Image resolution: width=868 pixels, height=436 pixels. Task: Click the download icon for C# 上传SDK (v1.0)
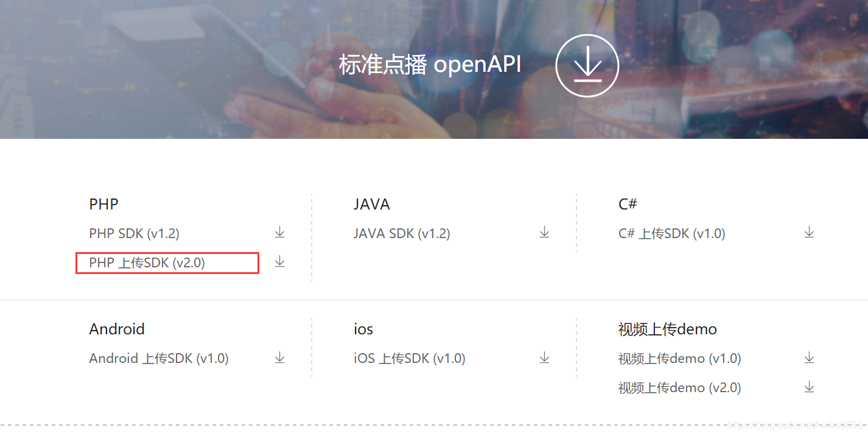click(x=810, y=232)
